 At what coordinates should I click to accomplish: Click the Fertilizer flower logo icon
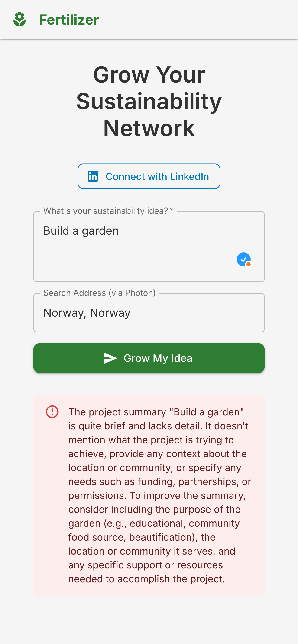click(x=19, y=19)
